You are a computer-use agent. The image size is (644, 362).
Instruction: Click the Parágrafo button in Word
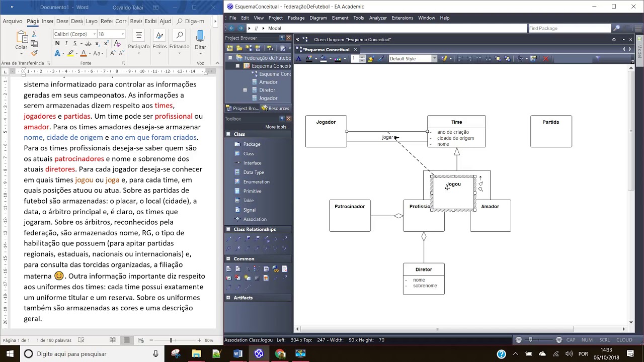(x=139, y=40)
